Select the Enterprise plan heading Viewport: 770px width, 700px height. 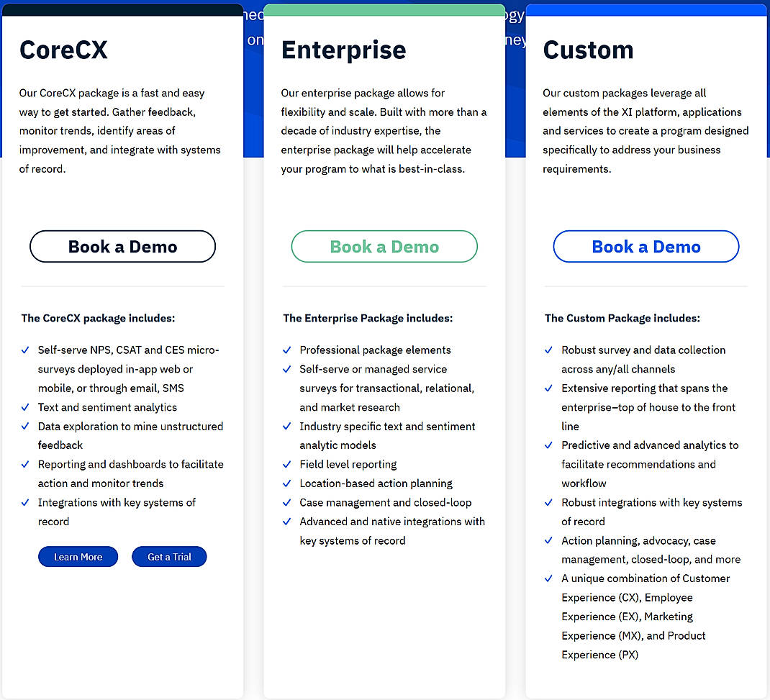[343, 50]
